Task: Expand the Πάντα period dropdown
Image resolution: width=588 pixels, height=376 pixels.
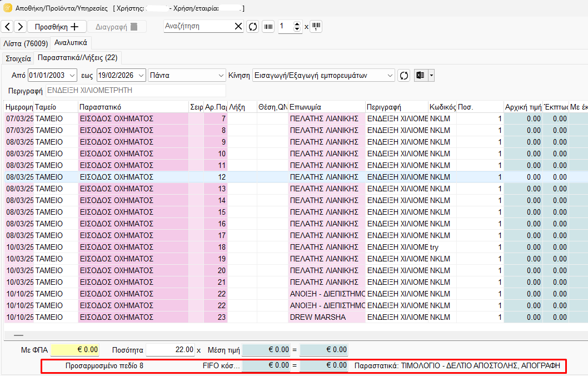Action: tap(221, 75)
